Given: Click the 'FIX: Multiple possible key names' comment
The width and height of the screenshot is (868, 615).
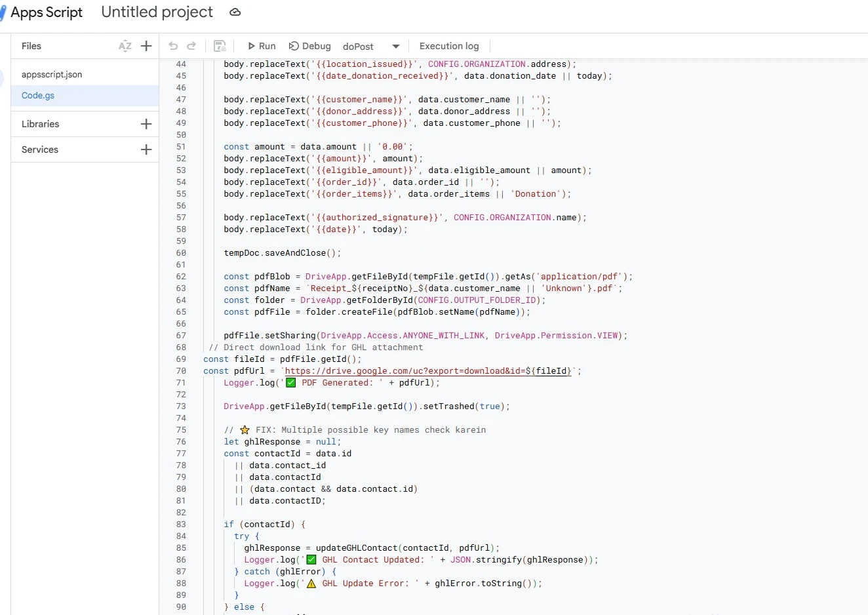Looking at the screenshot, I should 355,430.
